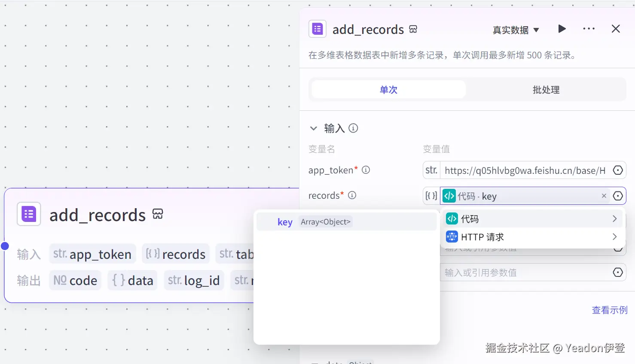
Task: Expand the 代码 source menu entry
Action: (x=532, y=219)
